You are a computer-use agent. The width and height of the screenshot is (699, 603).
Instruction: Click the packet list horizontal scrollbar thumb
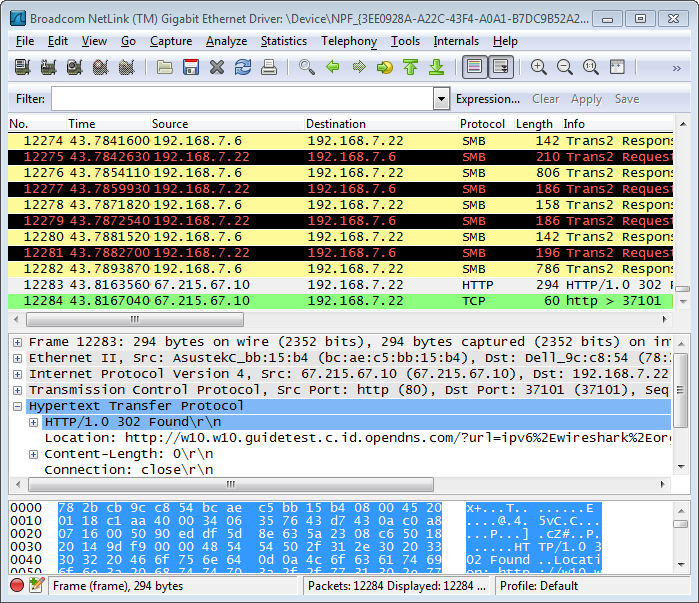pos(135,319)
